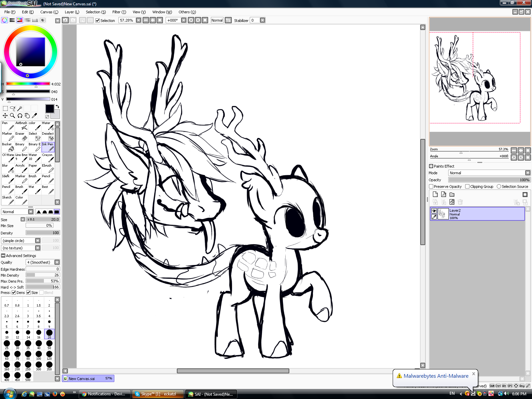Toggle the HSV slider panel
The height and width of the screenshot is (399, 532).
click(x=20, y=20)
